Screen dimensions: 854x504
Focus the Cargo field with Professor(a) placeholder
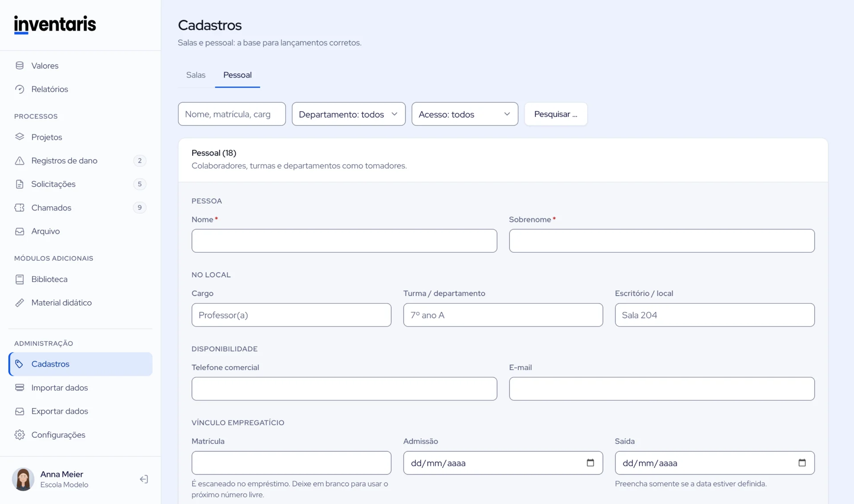(291, 315)
